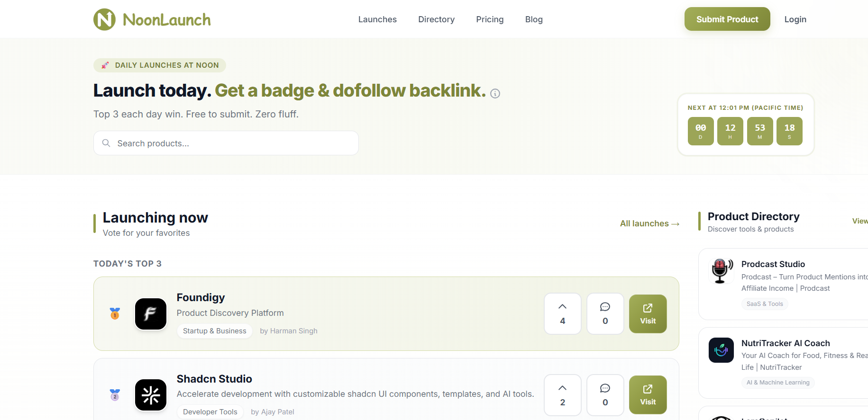This screenshot has width=868, height=420.
Task: Upvote Foundigy with the arrow button
Action: coord(563,314)
